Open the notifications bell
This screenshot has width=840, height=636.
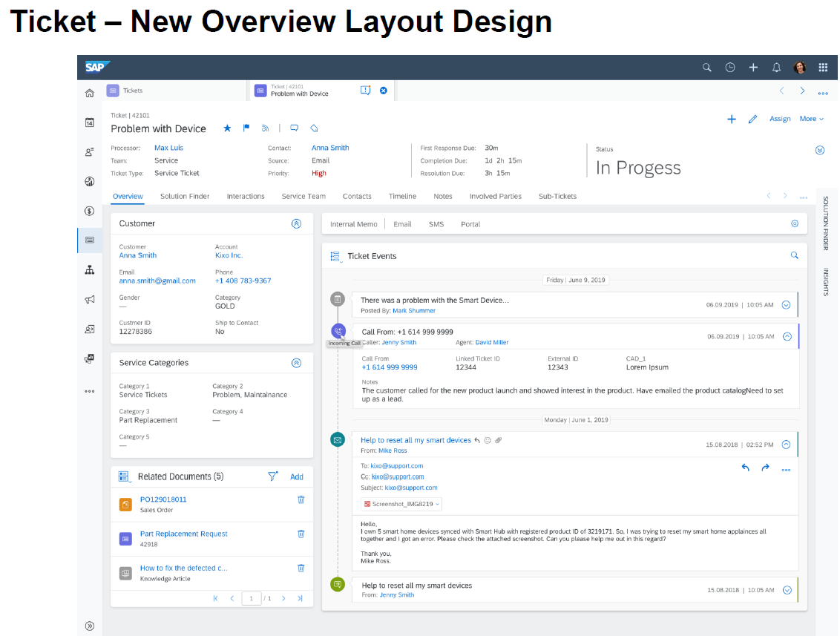[776, 68]
